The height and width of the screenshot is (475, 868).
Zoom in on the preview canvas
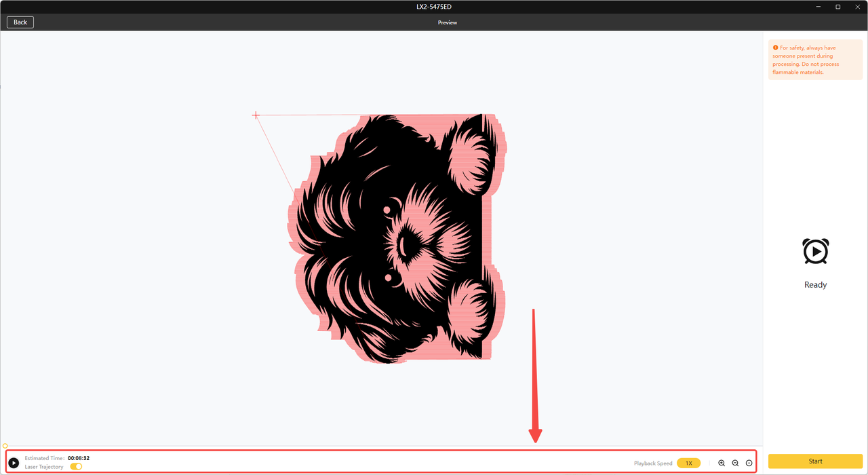click(722, 463)
